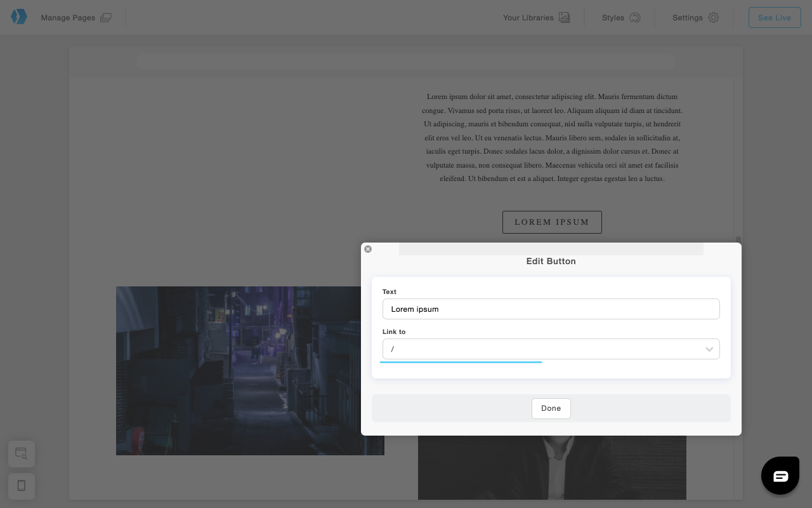Click the Done button

(551, 408)
